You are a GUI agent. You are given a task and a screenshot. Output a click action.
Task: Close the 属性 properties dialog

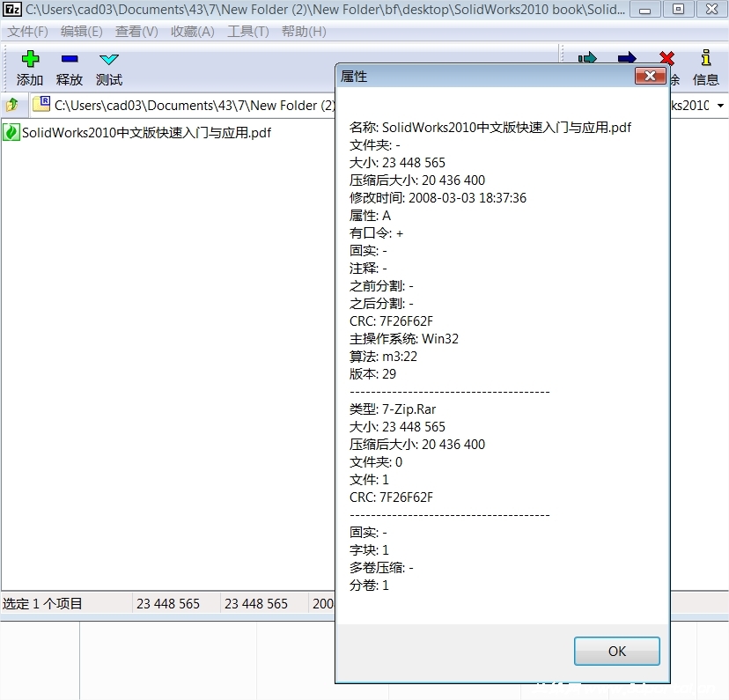(x=650, y=76)
